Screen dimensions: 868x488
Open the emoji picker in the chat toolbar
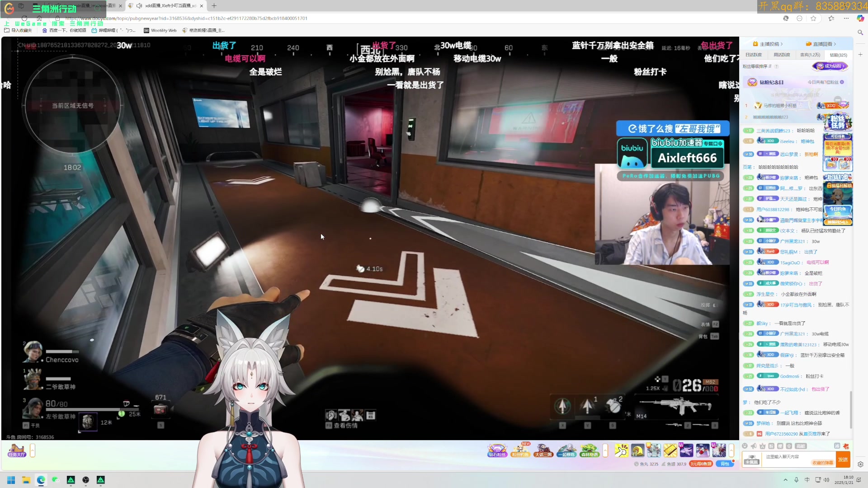coord(745,446)
